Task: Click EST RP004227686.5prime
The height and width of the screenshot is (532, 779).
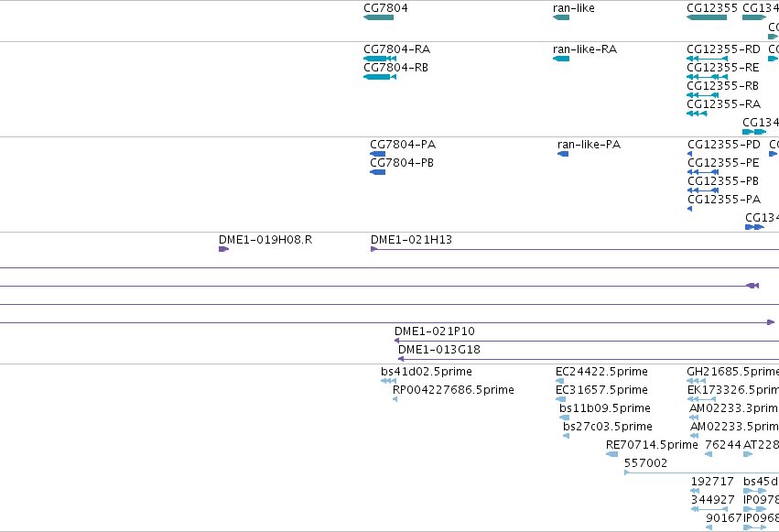Action: [395, 399]
